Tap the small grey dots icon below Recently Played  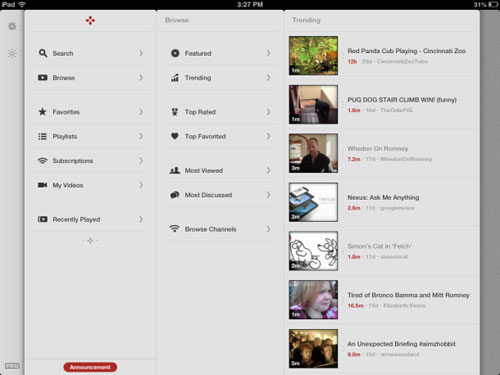point(90,240)
